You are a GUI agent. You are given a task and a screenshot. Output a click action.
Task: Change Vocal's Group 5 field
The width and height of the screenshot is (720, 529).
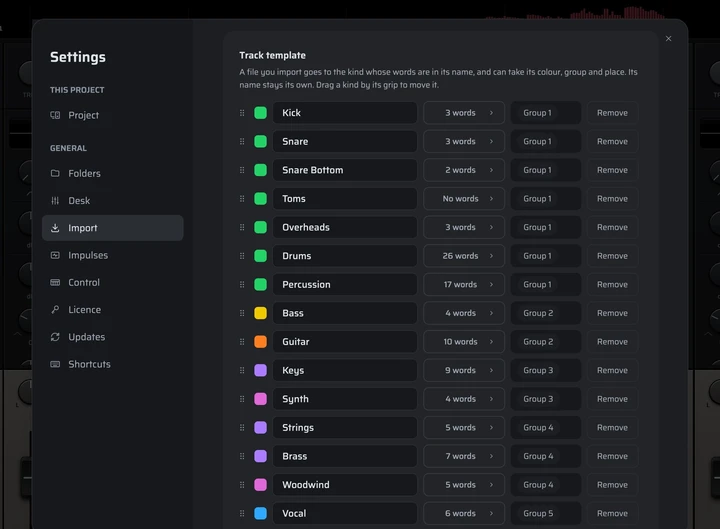[546, 513]
